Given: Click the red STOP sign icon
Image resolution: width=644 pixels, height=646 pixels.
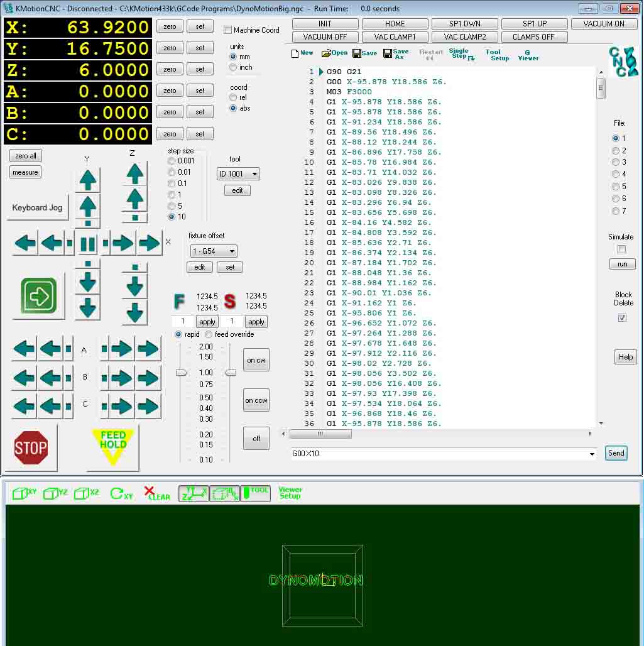Looking at the screenshot, I should click(31, 447).
